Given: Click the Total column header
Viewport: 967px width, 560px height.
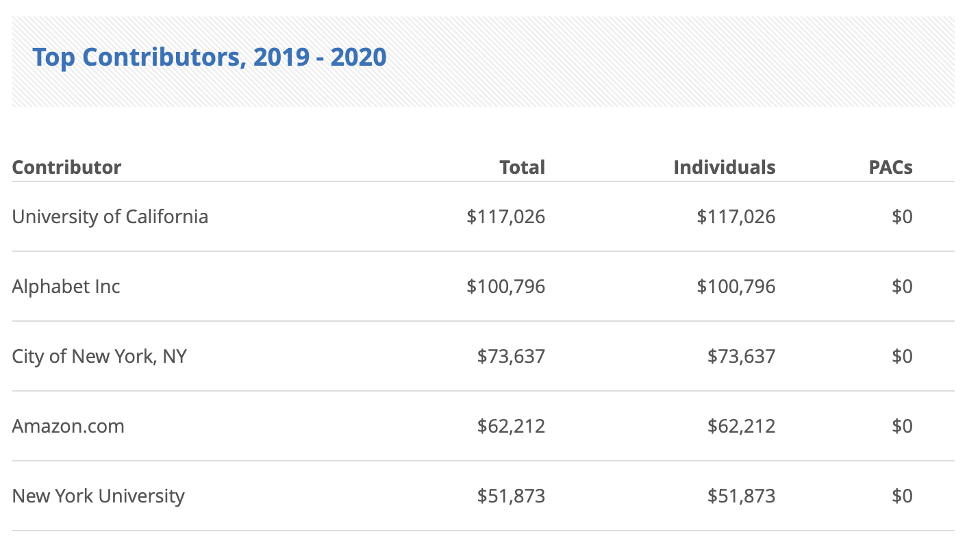Looking at the screenshot, I should tap(522, 167).
